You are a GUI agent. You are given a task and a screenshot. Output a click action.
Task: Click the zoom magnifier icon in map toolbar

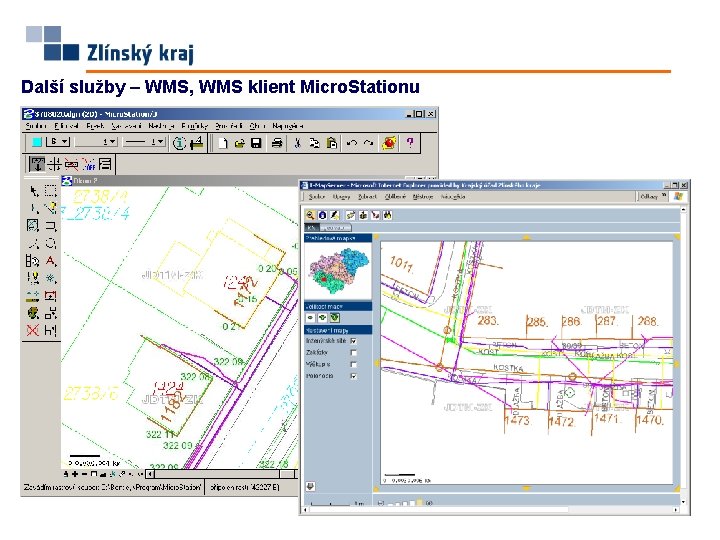pos(310,215)
